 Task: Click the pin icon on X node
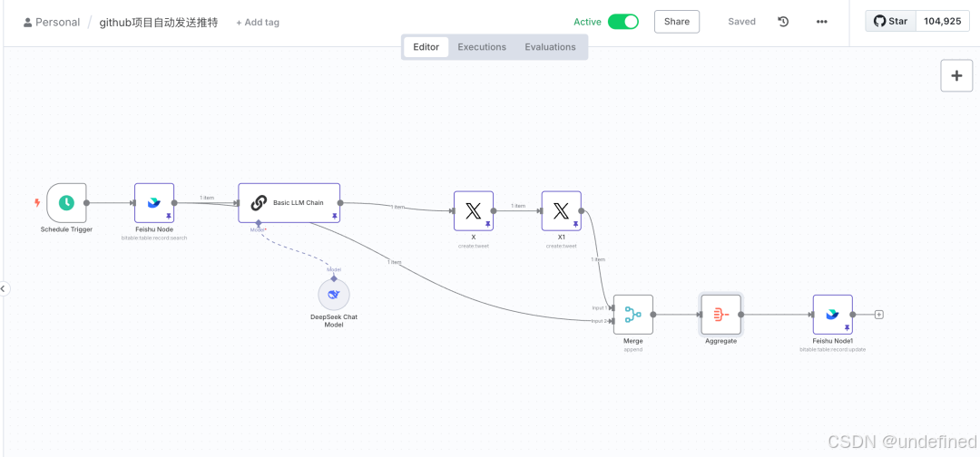coord(487,224)
